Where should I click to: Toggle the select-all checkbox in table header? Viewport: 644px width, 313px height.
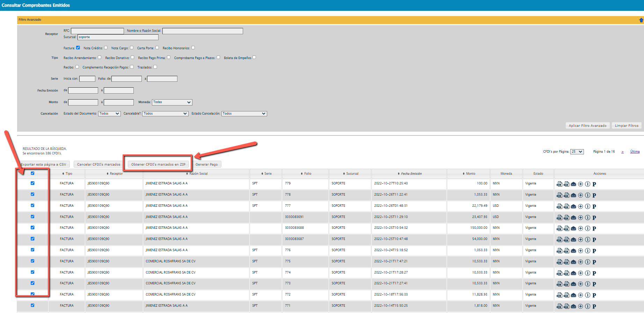click(32, 173)
